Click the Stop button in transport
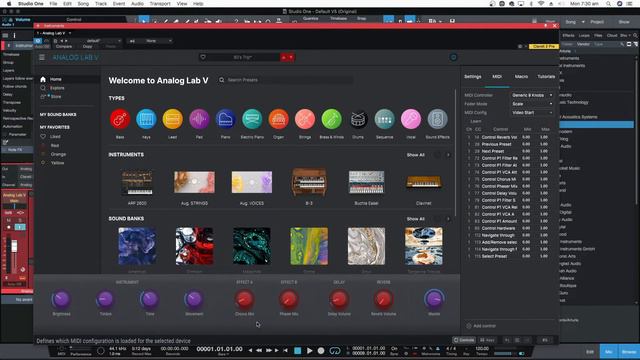Screen dimensions: 640x360 click(298, 351)
